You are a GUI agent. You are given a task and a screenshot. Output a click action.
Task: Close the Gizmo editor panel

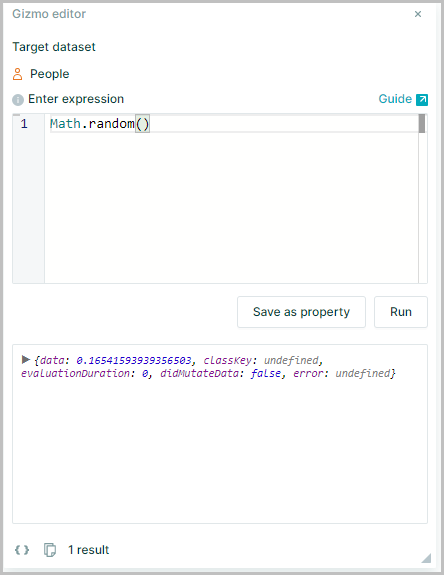(x=418, y=14)
